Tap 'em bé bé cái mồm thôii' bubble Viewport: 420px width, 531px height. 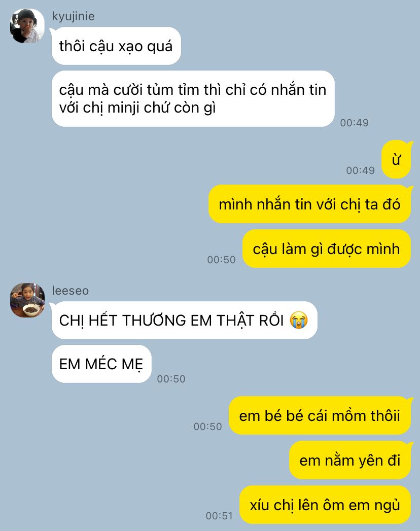click(x=320, y=415)
